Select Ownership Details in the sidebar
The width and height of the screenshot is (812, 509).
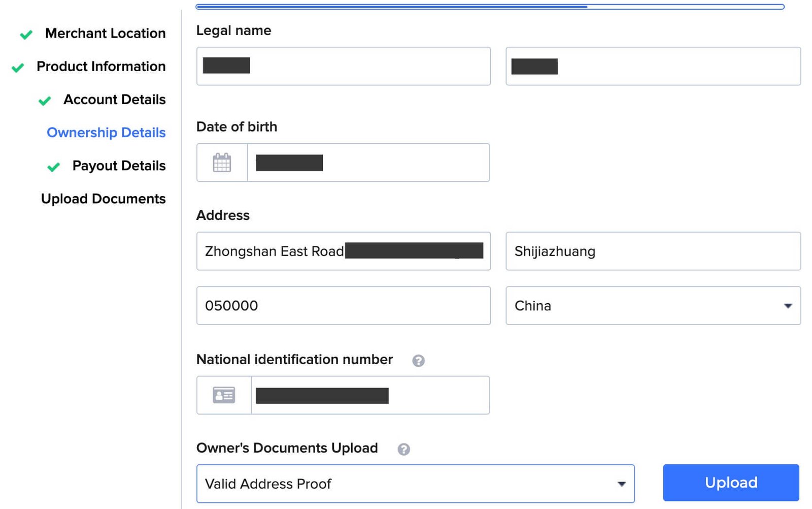(106, 133)
